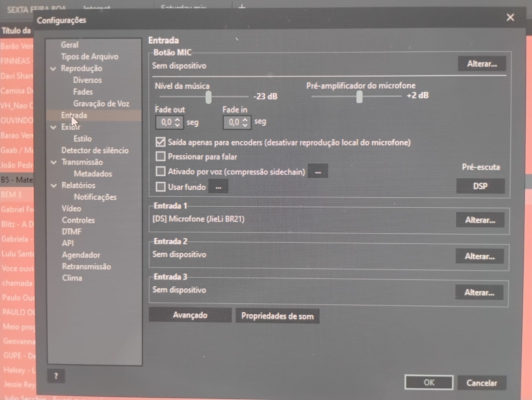Click Alterar for Entrada 3
532x400 pixels.
point(479,293)
